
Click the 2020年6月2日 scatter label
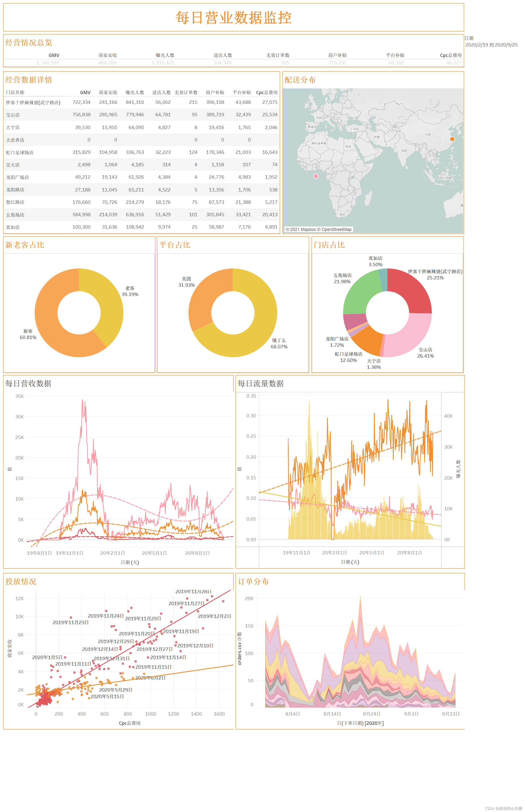150,678
